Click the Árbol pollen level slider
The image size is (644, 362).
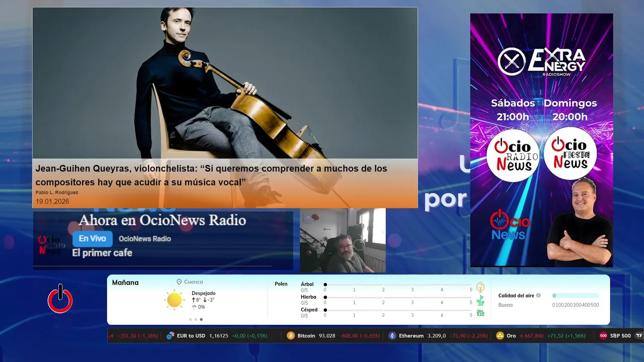coord(398,285)
